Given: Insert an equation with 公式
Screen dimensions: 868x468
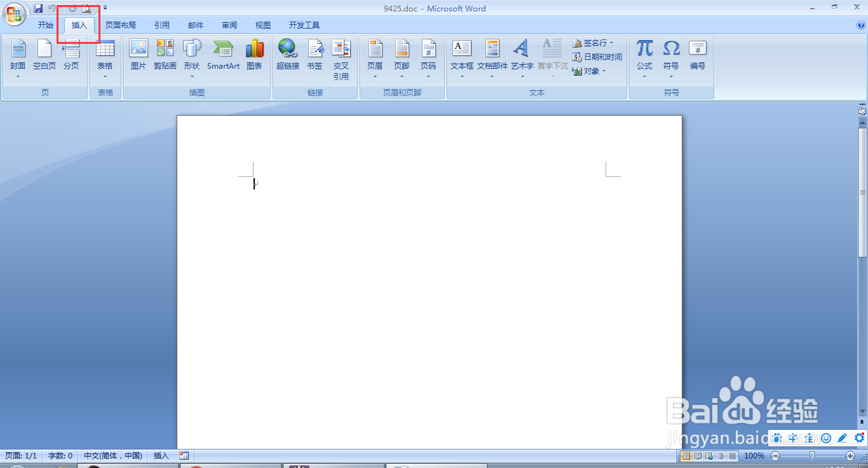Looking at the screenshot, I should (x=644, y=59).
